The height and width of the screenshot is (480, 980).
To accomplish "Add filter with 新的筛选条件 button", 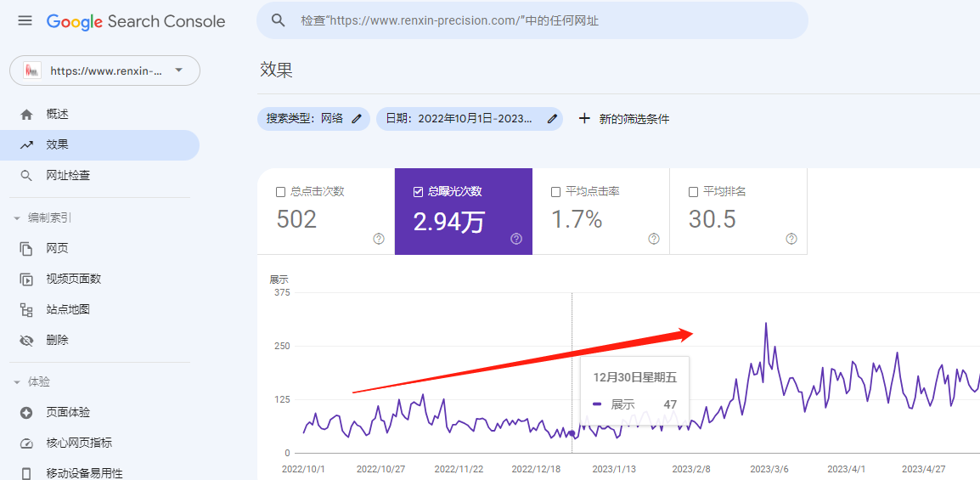I will (623, 119).
